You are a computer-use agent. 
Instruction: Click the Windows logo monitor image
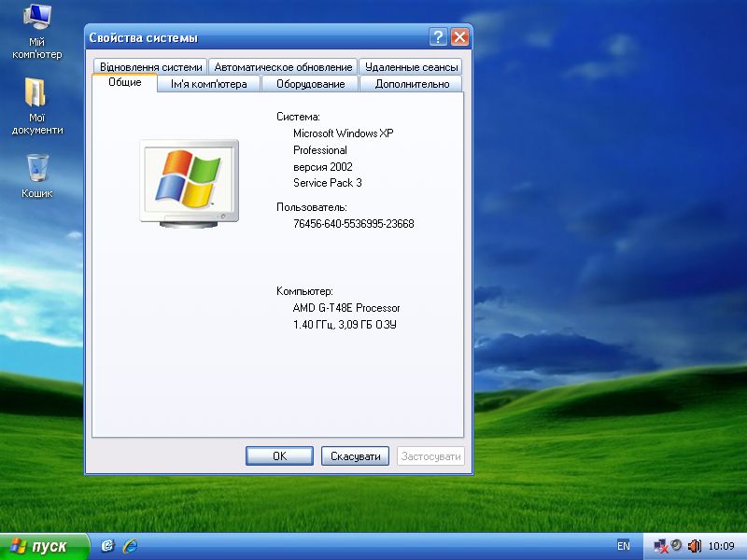coord(190,183)
